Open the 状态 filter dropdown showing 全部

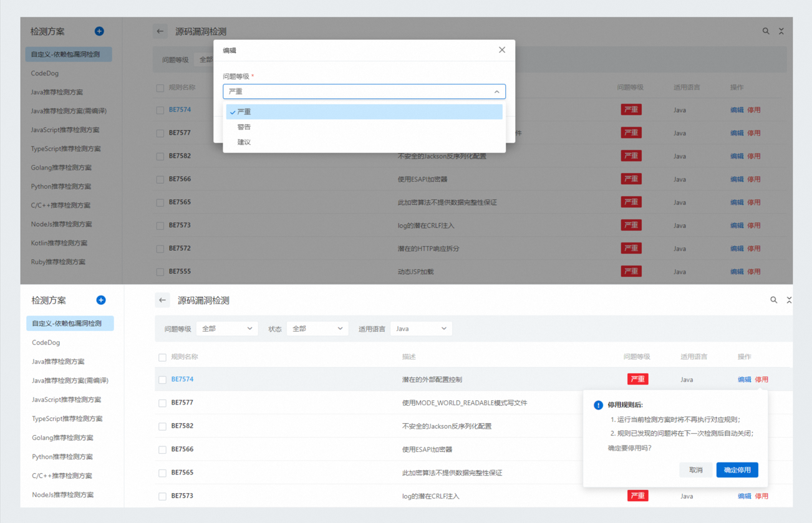tap(317, 329)
